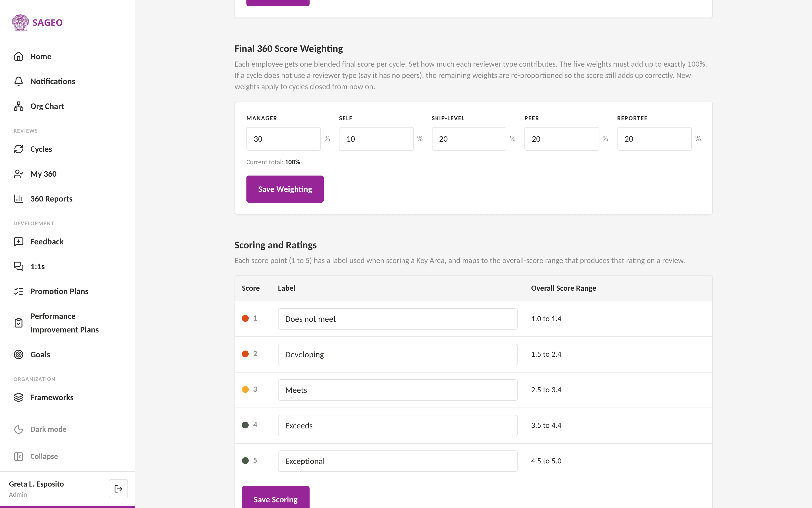Image resolution: width=812 pixels, height=508 pixels.
Task: Click the Reportee weight field
Action: pyautogui.click(x=654, y=139)
